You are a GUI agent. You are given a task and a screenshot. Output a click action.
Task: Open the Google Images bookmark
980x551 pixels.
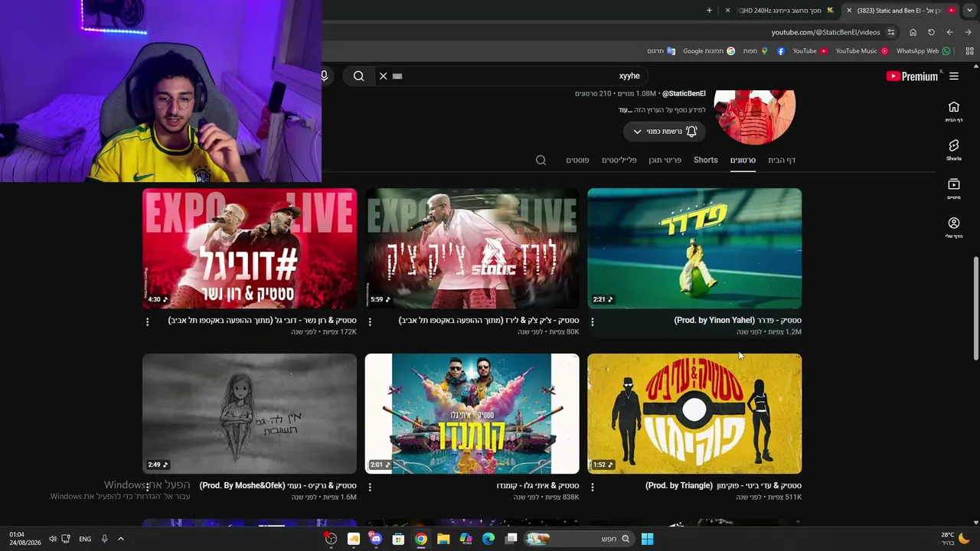pos(709,51)
